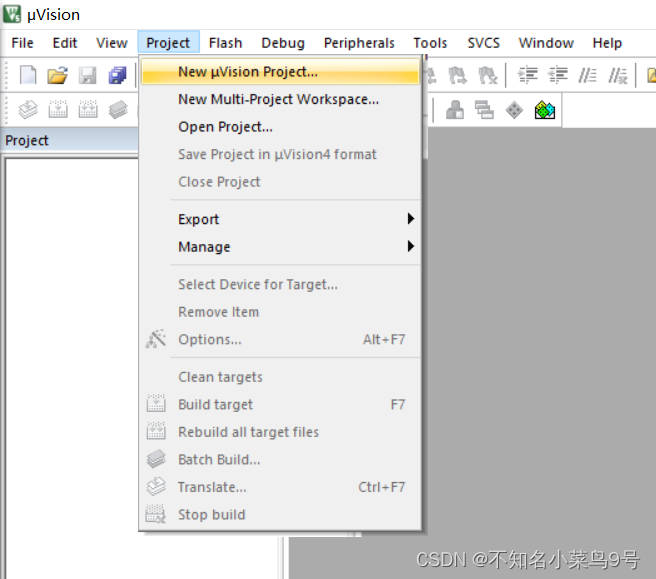This screenshot has height=579, width=656.
Task: Open the SVCS menu
Action: [484, 43]
